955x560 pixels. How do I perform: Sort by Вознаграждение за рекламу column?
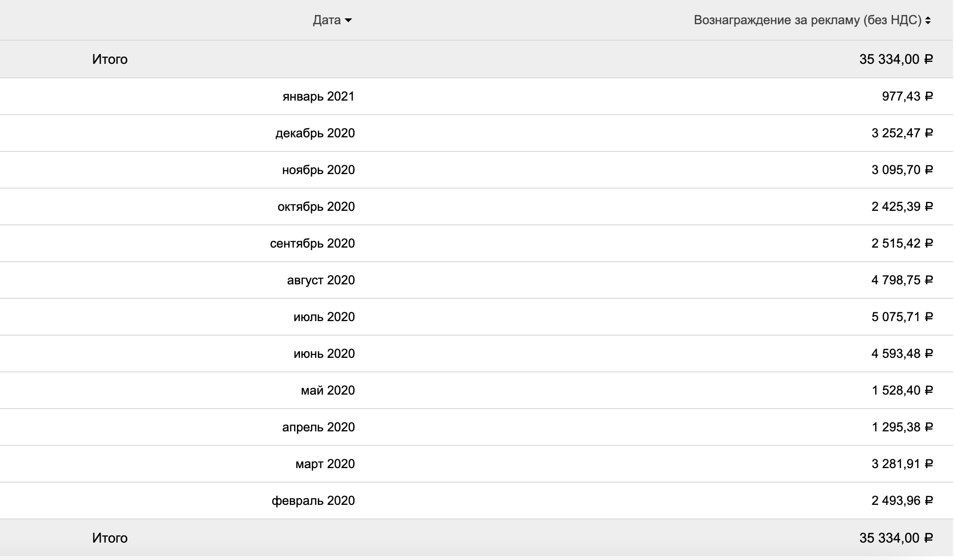(807, 20)
